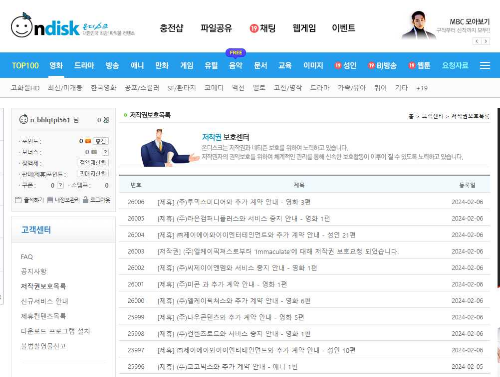Click the point 충전 button

101,141
